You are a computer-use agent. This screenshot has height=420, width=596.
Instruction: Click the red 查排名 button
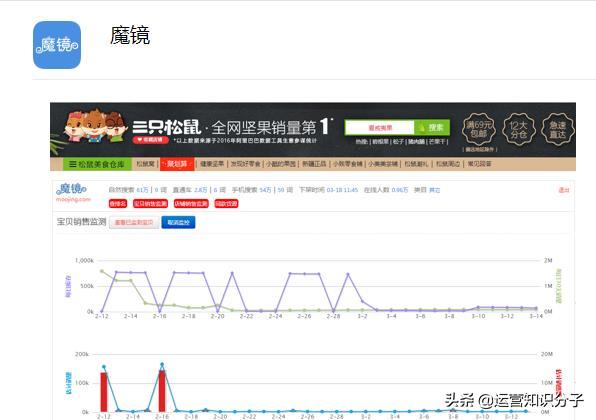(118, 204)
